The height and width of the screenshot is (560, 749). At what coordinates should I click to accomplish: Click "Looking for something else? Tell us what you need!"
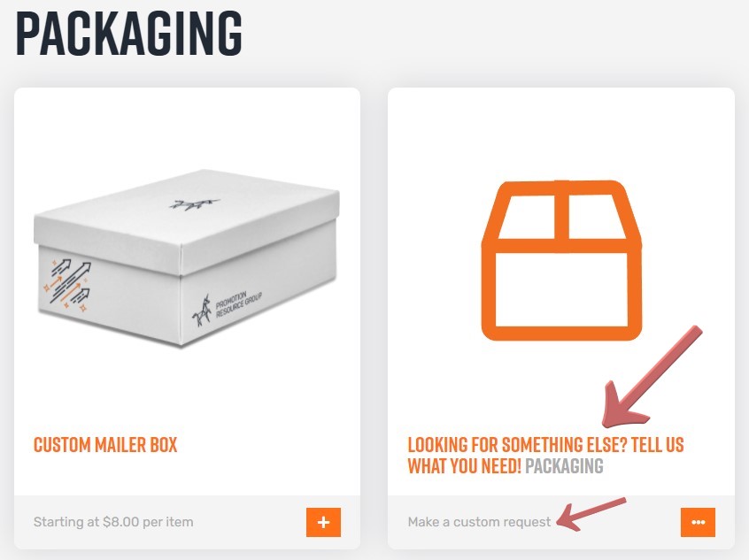click(x=545, y=455)
